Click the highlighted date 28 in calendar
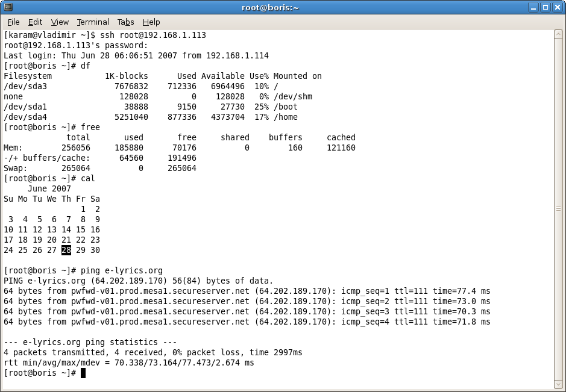This screenshot has width=566, height=392. (x=66, y=250)
